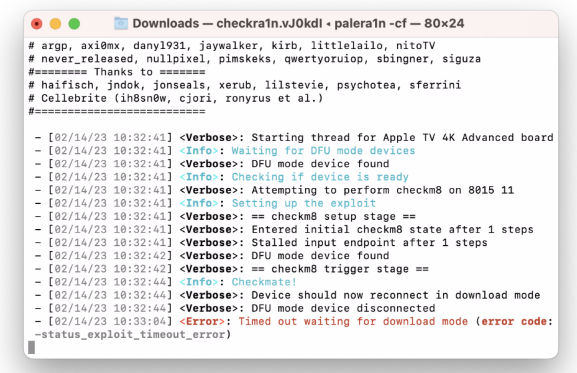The width and height of the screenshot is (577, 373).
Task: Click the '== checkm8 setup stage ==' line
Action: [333, 216]
